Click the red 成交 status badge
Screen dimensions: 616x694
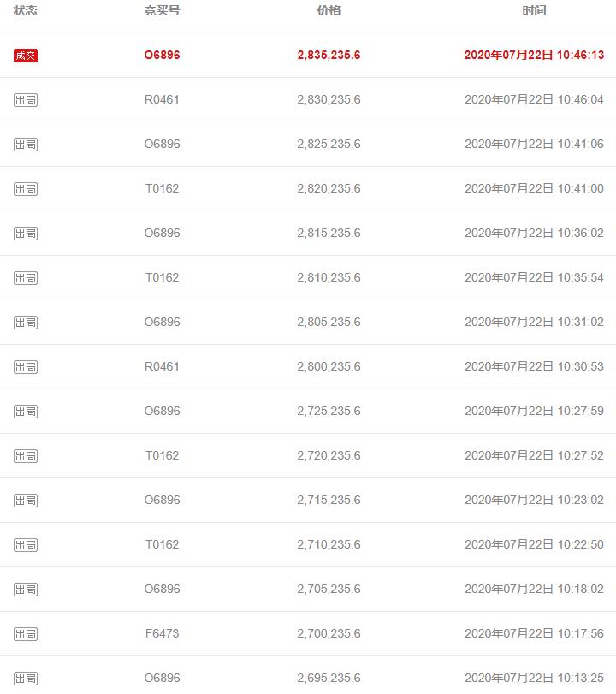(x=26, y=56)
